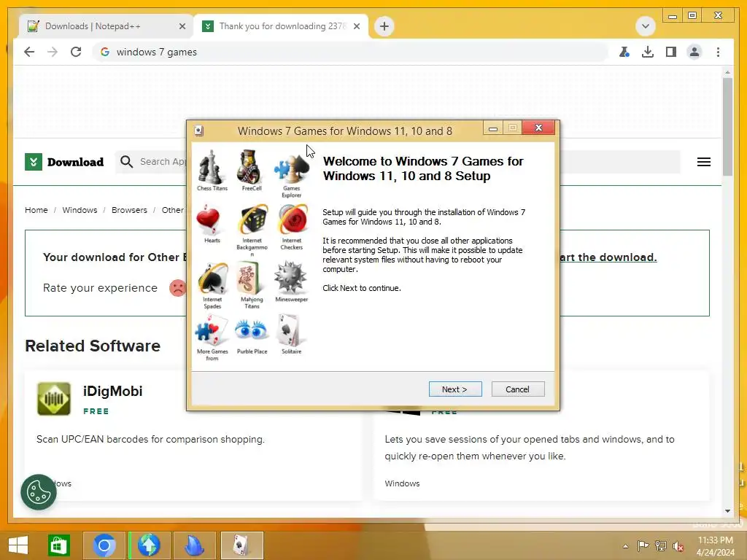Open the Browsers breadcrumb link
This screenshot has width=747, height=560.
point(129,210)
